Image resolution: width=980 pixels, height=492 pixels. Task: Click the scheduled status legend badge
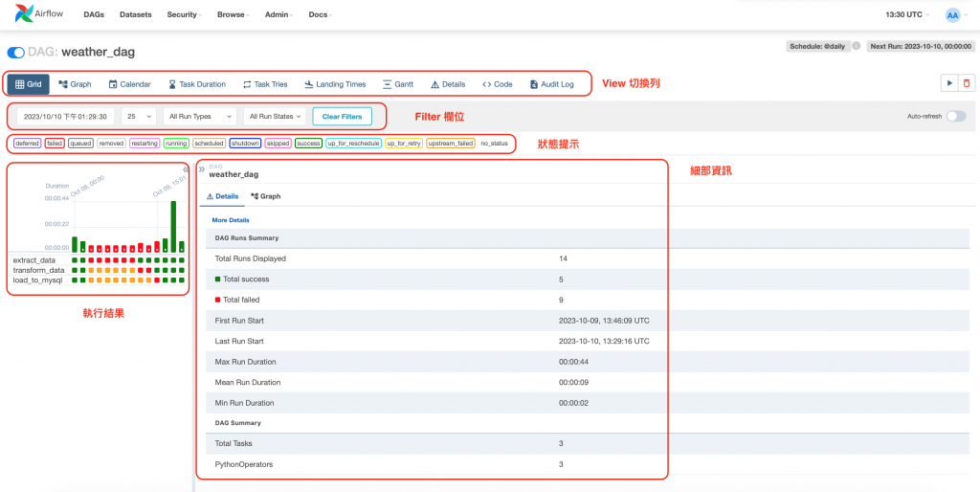pos(210,144)
